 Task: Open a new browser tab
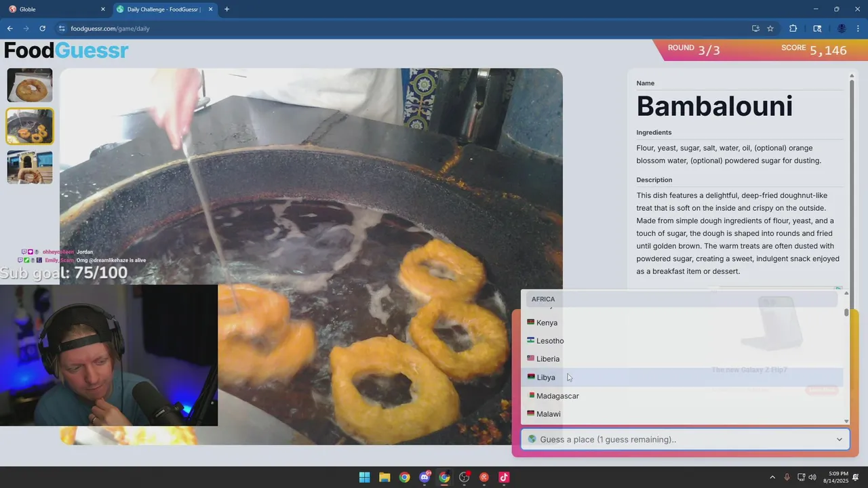[226, 9]
